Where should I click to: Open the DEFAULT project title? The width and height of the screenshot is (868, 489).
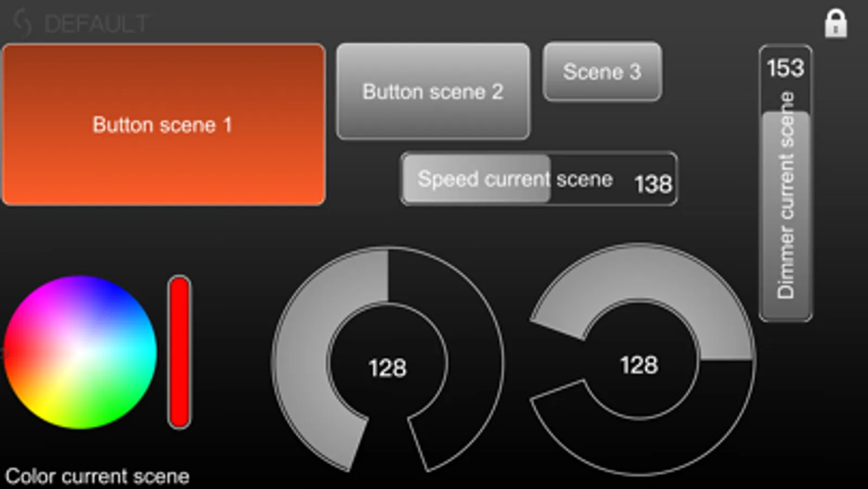[96, 24]
